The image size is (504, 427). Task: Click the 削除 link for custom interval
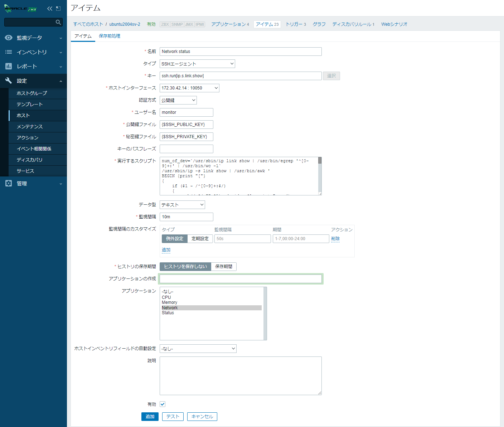click(335, 239)
